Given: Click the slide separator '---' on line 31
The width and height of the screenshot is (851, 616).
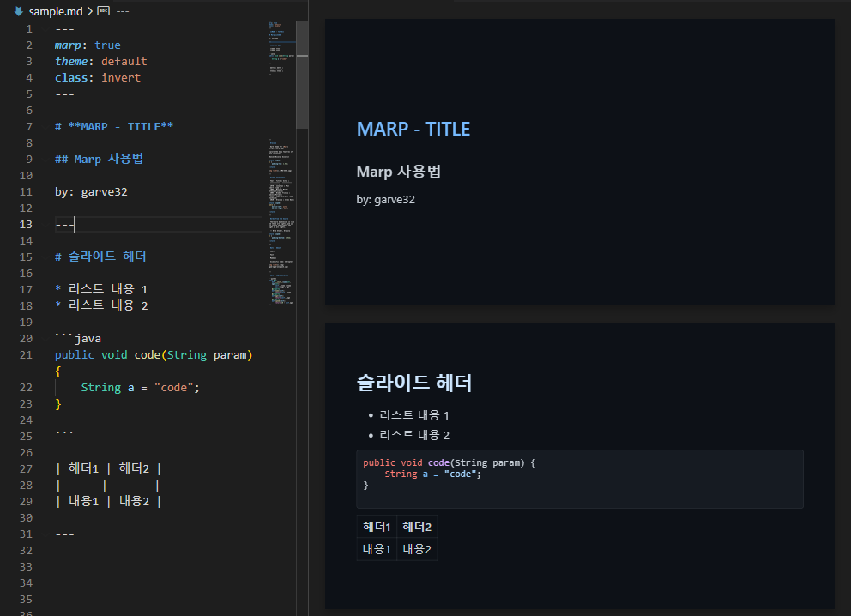Looking at the screenshot, I should coord(64,534).
